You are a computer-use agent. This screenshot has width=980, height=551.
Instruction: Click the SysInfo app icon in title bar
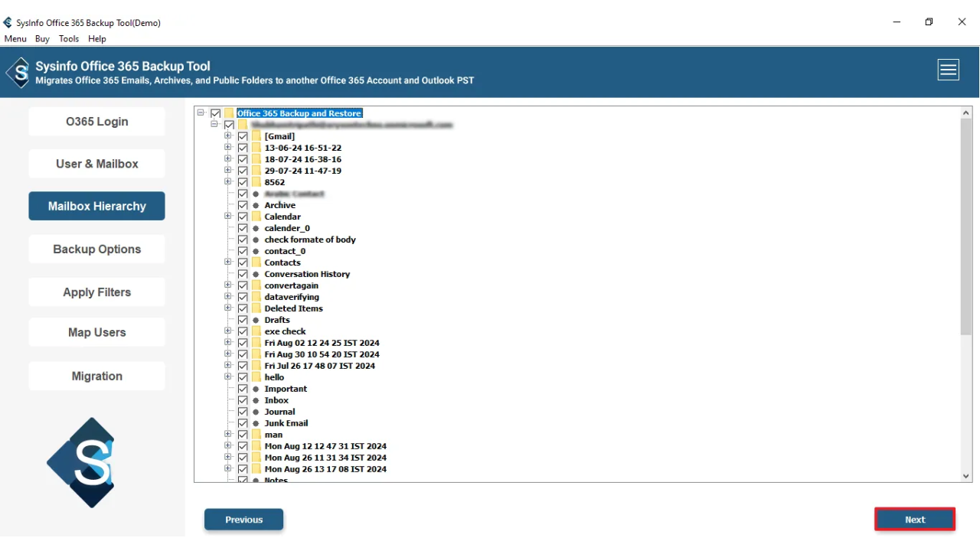point(8,23)
